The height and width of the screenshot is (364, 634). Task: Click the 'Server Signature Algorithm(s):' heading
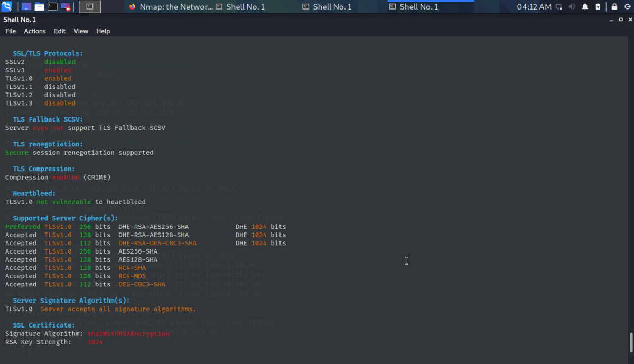[71, 301]
